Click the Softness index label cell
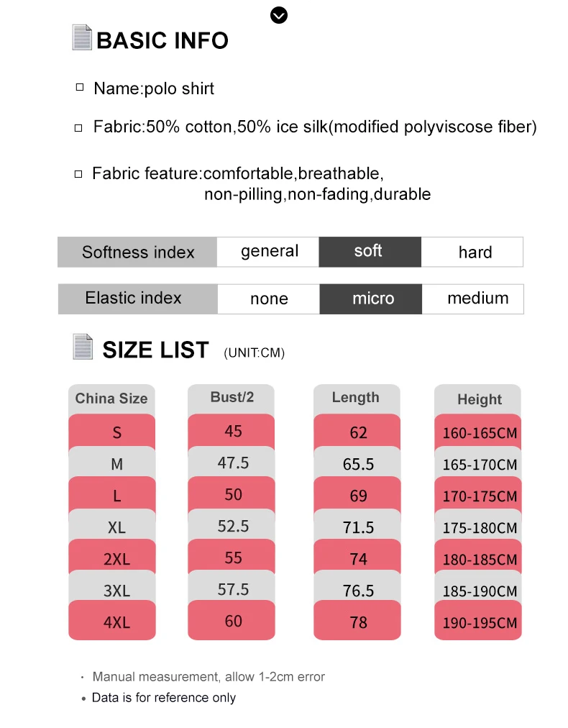 137,252
